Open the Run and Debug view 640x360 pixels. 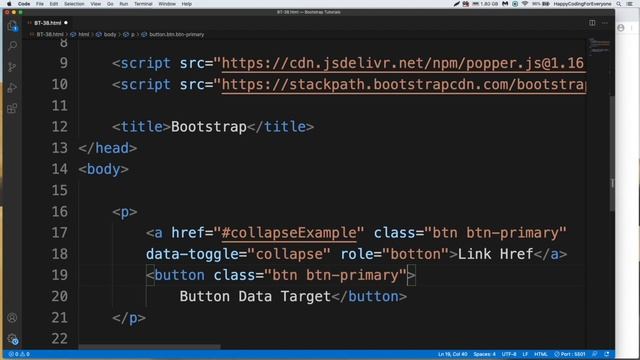[12, 87]
